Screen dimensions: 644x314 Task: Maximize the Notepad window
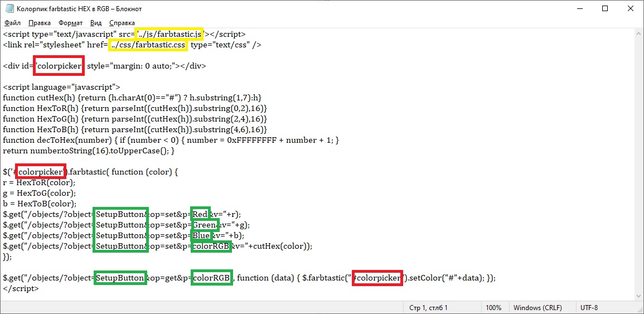(x=605, y=9)
